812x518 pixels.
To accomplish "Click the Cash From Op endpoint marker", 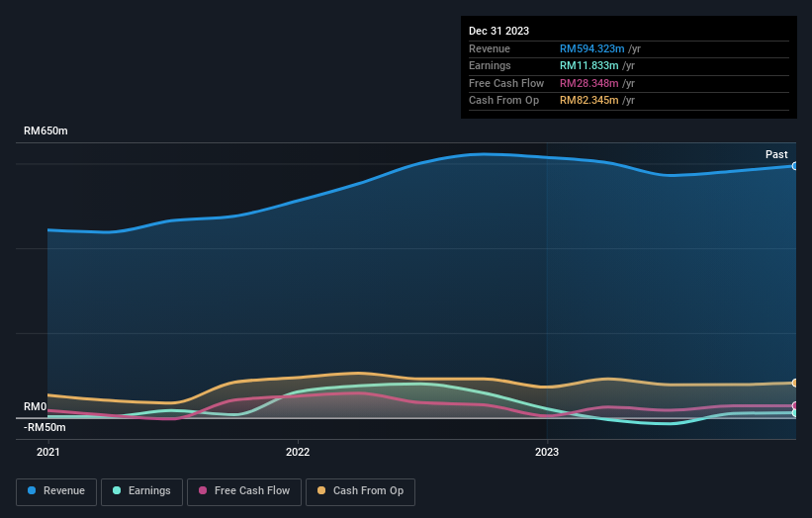I will (x=794, y=383).
